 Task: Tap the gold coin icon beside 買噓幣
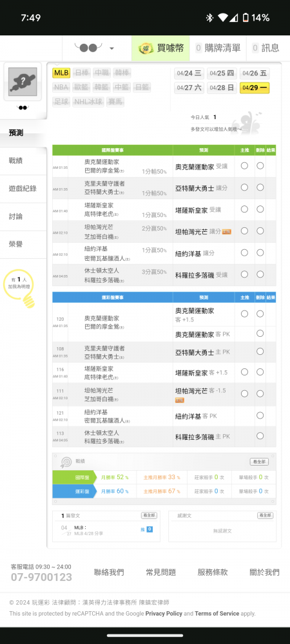click(x=146, y=48)
